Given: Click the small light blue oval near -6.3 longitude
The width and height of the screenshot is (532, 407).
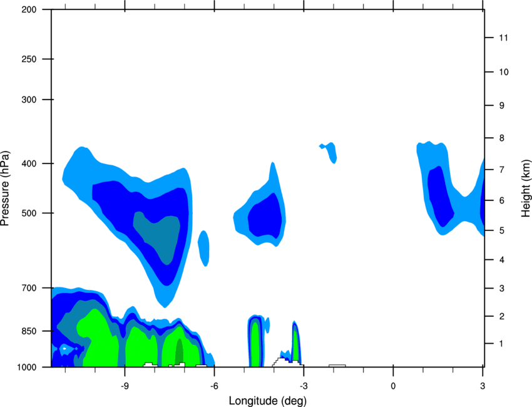Looking at the screenshot, I should (203, 249).
